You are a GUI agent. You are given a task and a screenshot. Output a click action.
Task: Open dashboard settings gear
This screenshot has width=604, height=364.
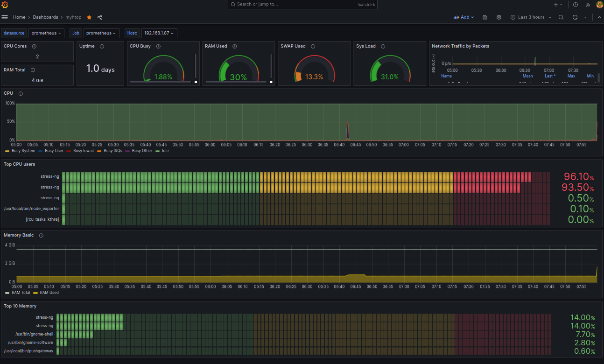click(x=499, y=17)
